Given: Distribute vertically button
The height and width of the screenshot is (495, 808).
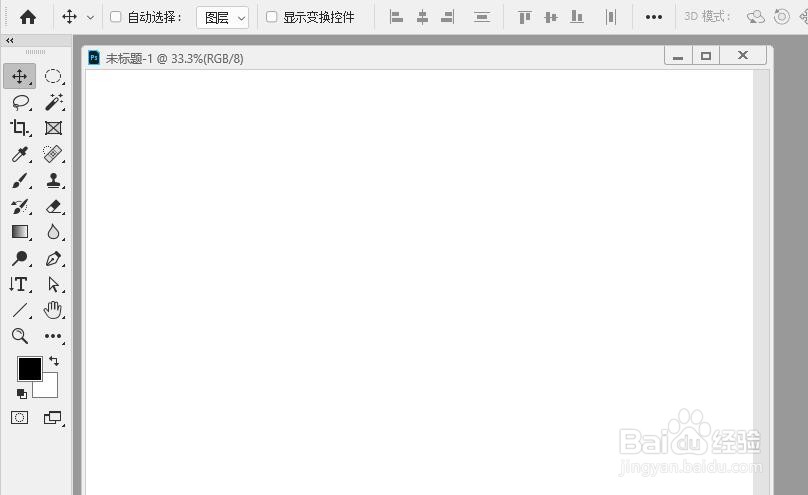Looking at the screenshot, I should (482, 17).
